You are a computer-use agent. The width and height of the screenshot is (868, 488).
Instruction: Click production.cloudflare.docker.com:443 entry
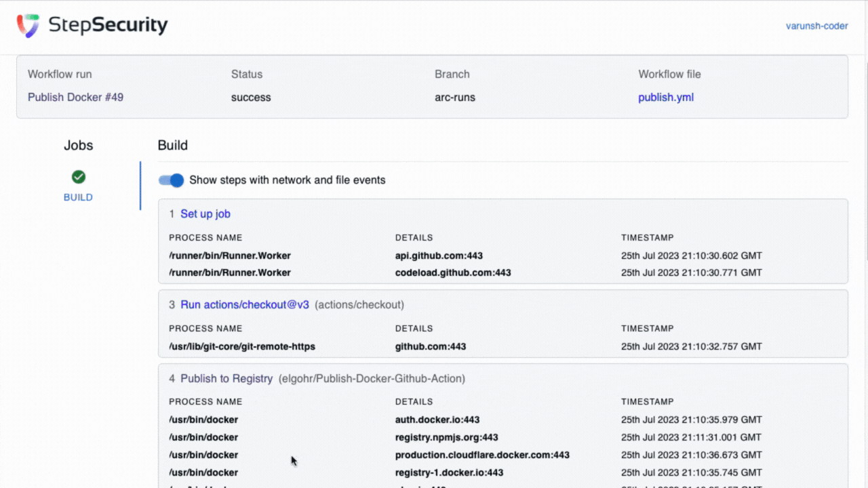[x=481, y=455]
